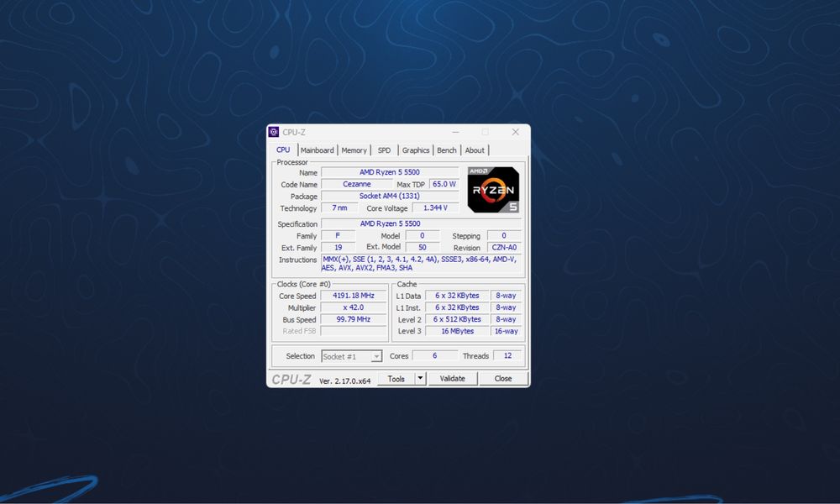Image resolution: width=840 pixels, height=504 pixels.
Task: Show the About tab
Action: tap(475, 150)
